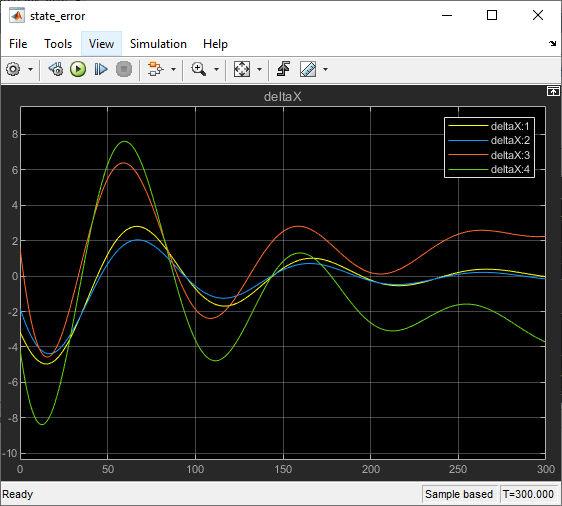This screenshot has height=506, width=562.
Task: Click the Step Forward button
Action: click(x=101, y=69)
